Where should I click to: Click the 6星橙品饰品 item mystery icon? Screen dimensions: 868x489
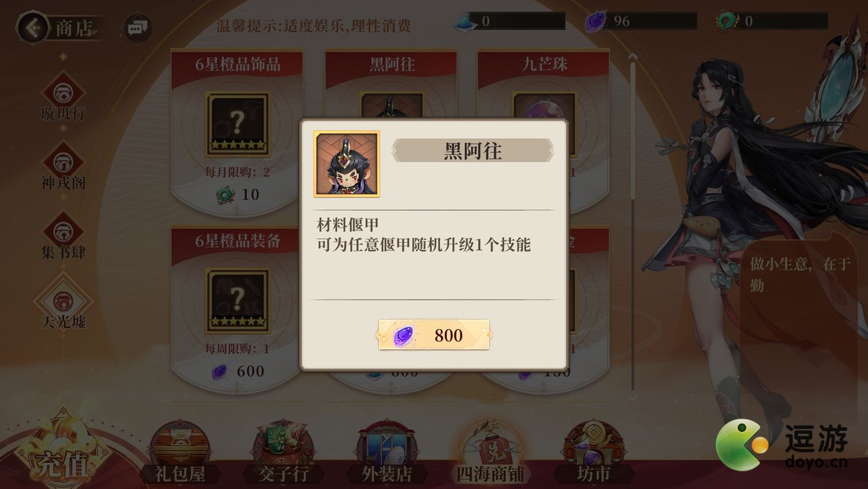(237, 124)
